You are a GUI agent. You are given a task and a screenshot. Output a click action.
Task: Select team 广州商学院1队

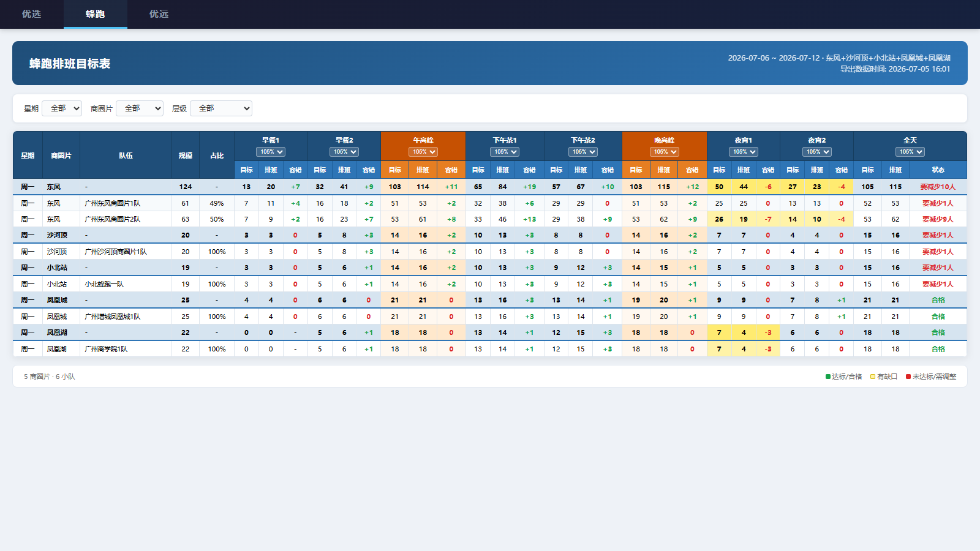pos(106,349)
